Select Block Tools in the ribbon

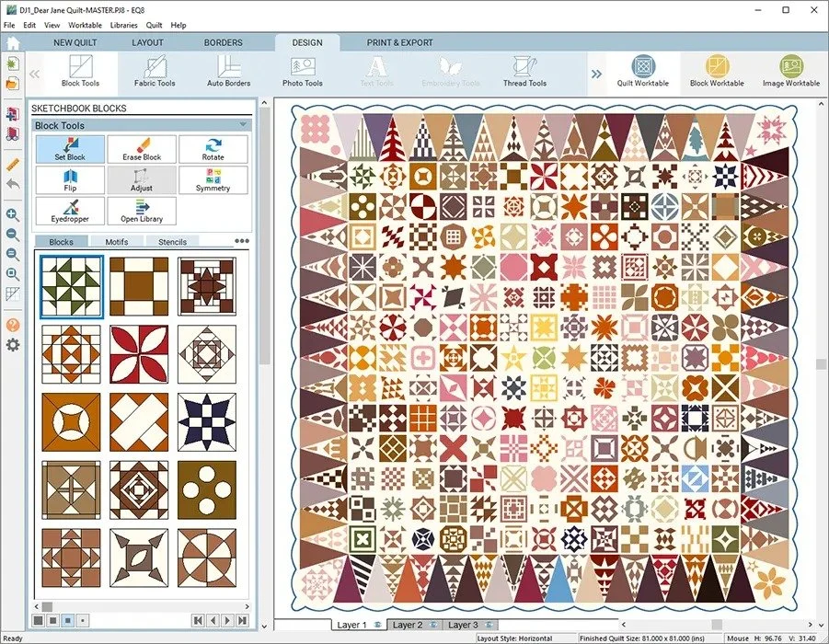coord(80,72)
